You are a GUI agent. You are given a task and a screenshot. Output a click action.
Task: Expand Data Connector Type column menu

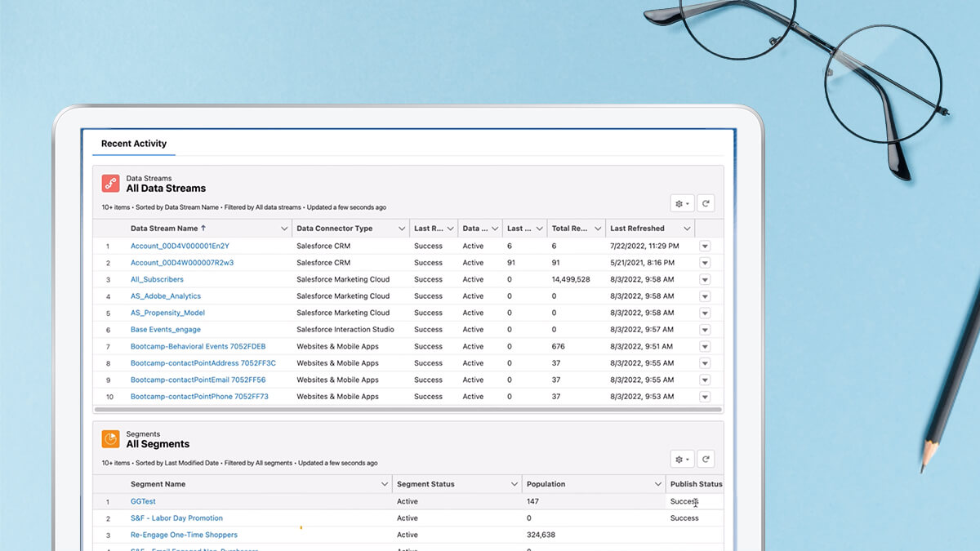tap(402, 229)
